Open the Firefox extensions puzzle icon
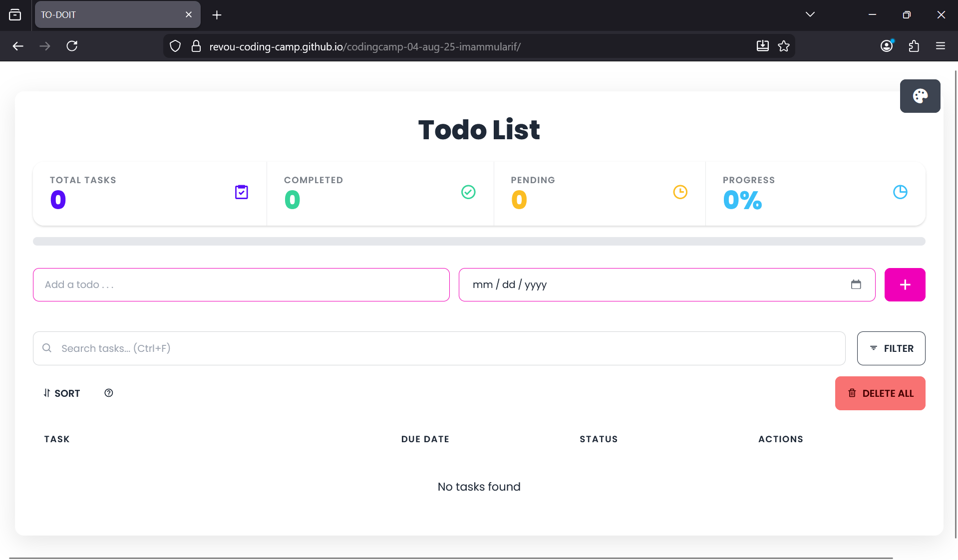 914,46
